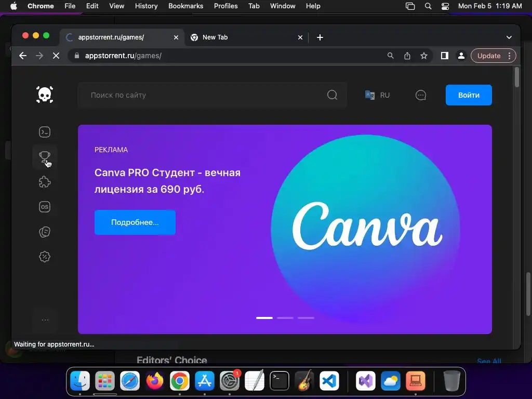Click the Canva logo banner image
Screen dimensions: 532x399
366,228
